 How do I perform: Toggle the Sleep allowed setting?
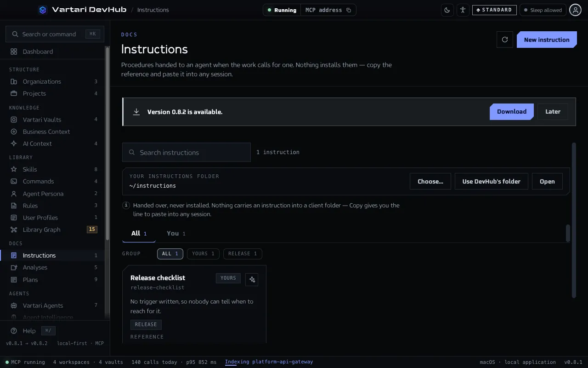(x=543, y=10)
